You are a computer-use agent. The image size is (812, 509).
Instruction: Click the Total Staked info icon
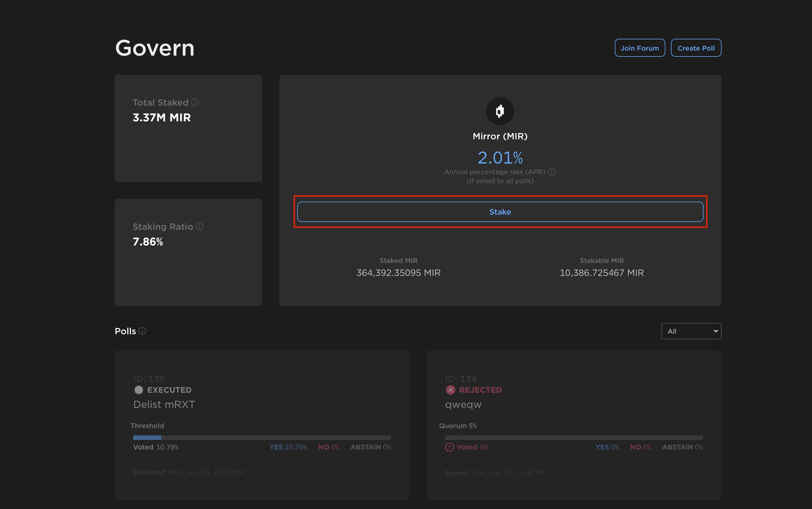[195, 102]
